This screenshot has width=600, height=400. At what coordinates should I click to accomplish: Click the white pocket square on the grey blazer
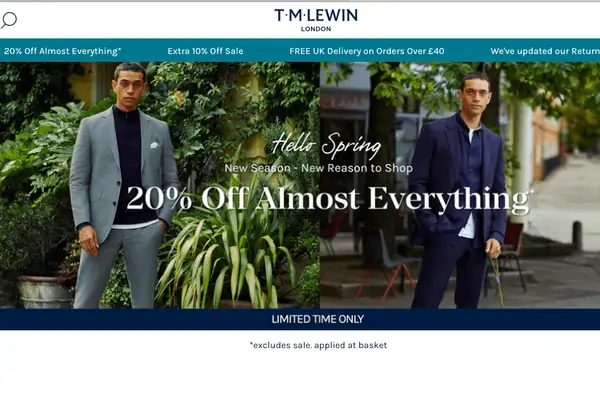point(155,145)
